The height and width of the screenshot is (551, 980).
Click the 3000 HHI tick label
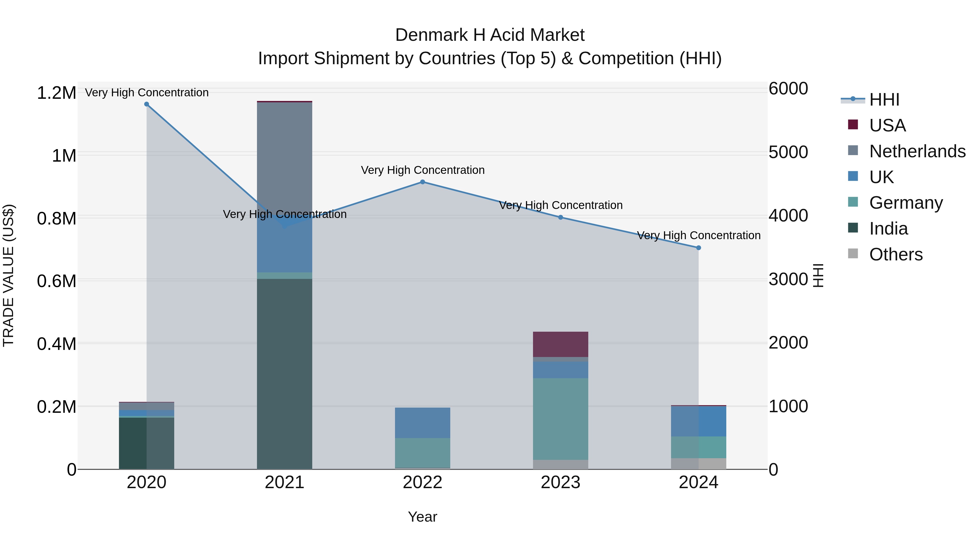(x=788, y=279)
